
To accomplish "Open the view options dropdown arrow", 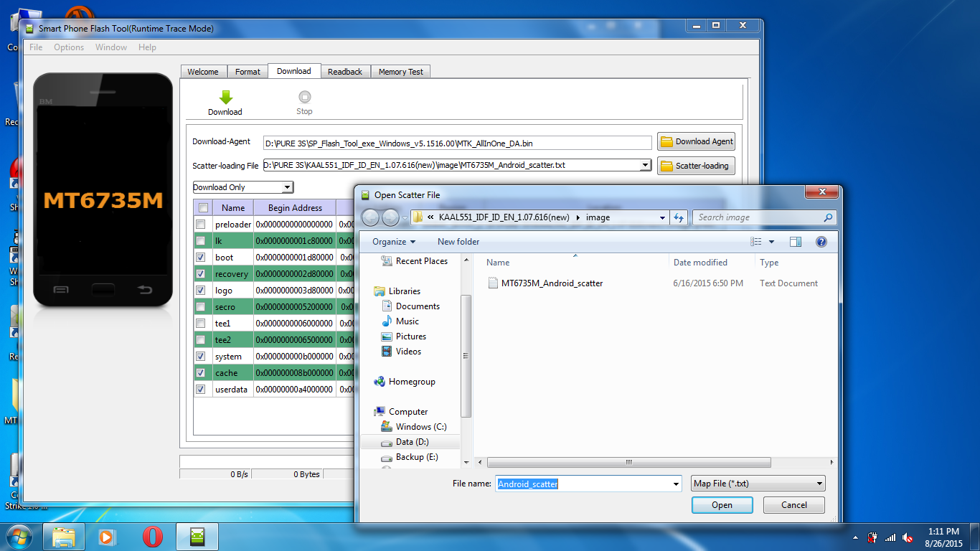I will pos(772,242).
